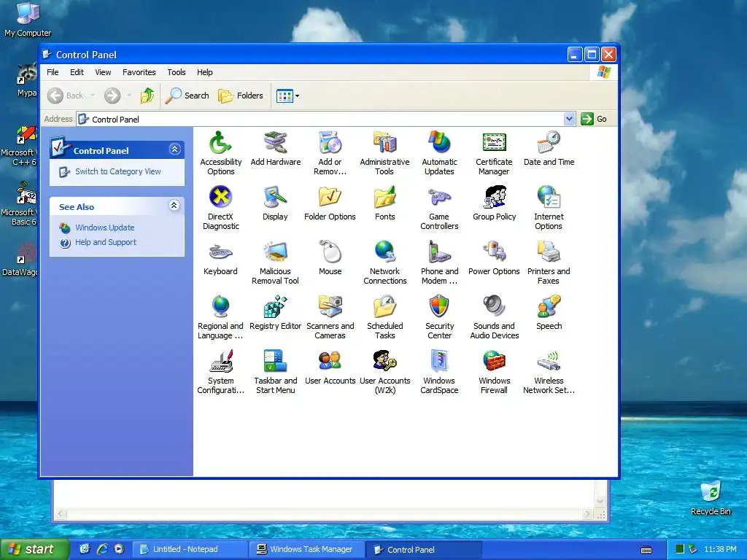Select the Fonts folder icon
747x560 pixels.
(x=384, y=203)
